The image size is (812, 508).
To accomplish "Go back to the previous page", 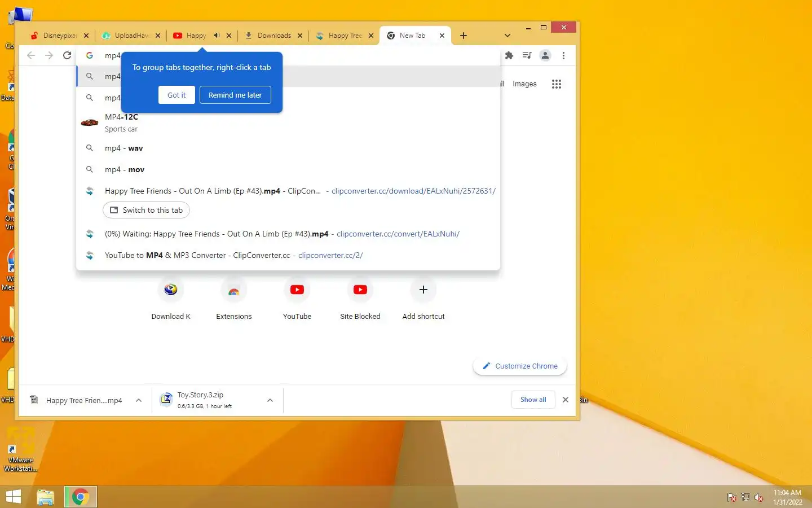I will tap(31, 55).
